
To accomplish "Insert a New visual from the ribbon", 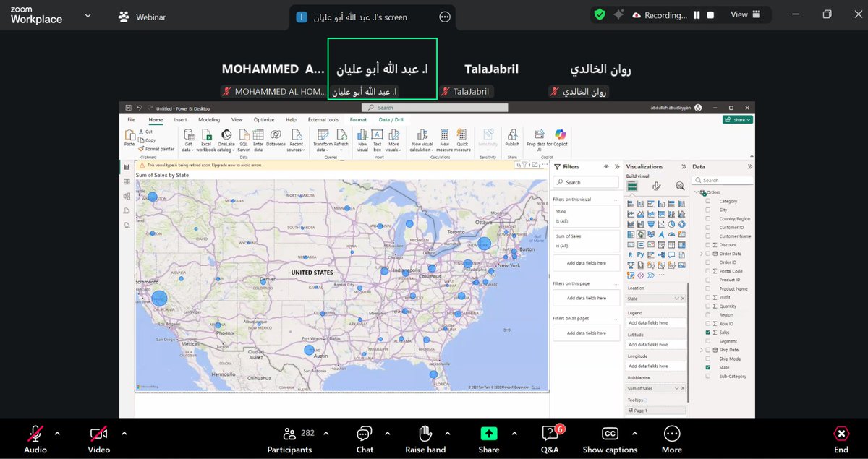I will [362, 134].
